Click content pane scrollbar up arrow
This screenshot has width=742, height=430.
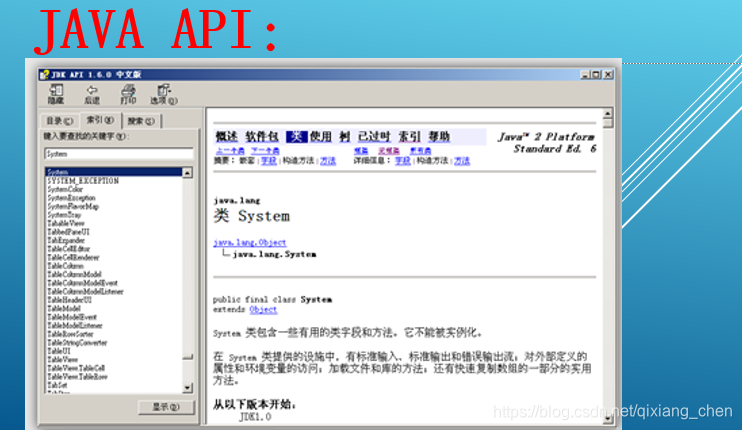(608, 113)
